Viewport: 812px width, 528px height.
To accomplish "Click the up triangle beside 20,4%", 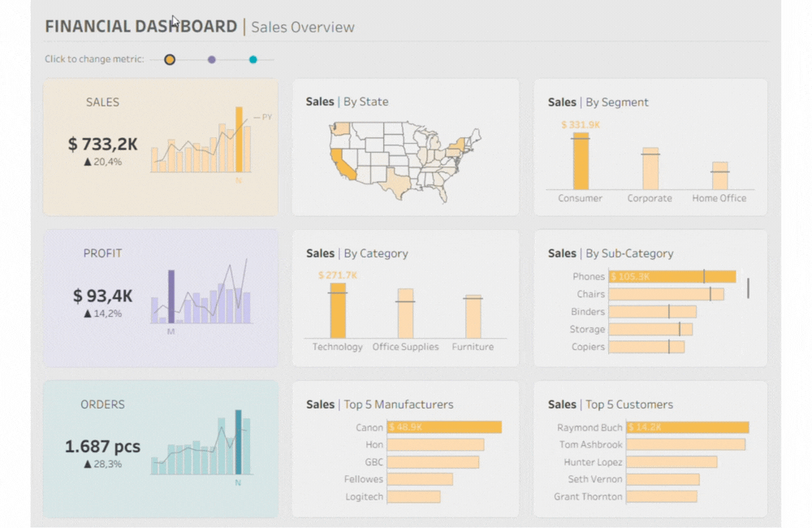I will click(x=88, y=162).
